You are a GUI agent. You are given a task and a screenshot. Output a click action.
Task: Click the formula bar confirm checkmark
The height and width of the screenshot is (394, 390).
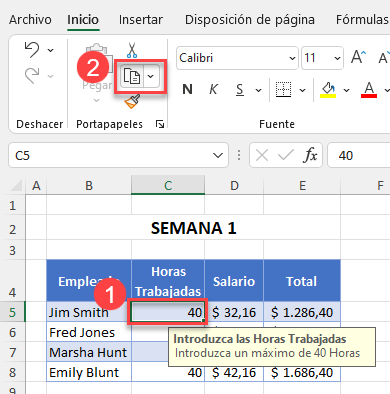(x=286, y=155)
